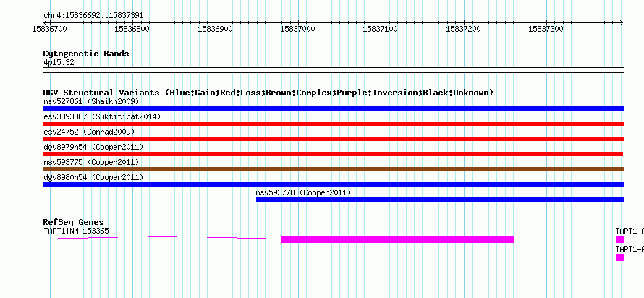This screenshot has width=644, height=298.
Task: Click the large magenta TAPT1 exon block
Action: [397, 239]
